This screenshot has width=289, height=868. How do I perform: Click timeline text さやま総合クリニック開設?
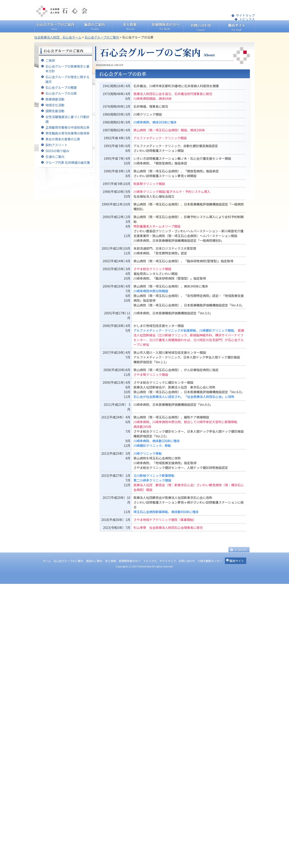[152, 269]
